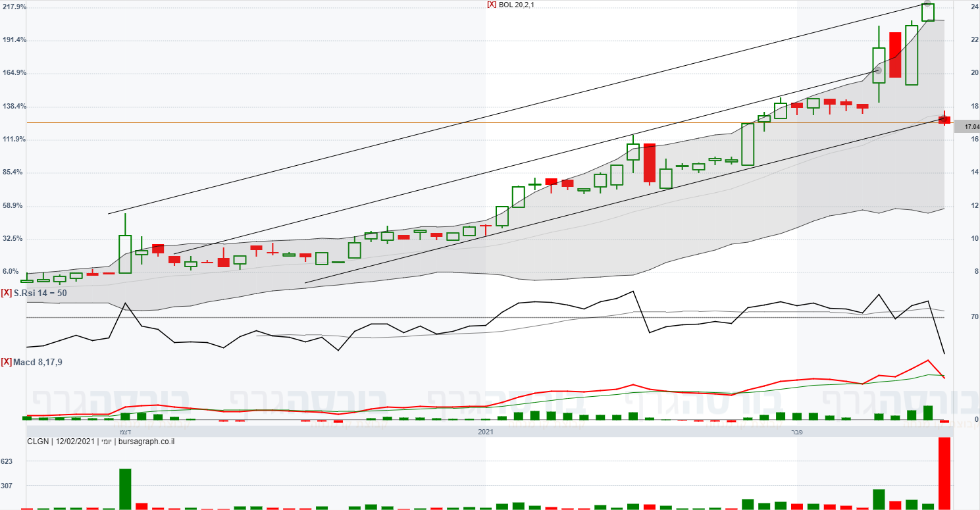Click the tall green December volume bar

125,489
